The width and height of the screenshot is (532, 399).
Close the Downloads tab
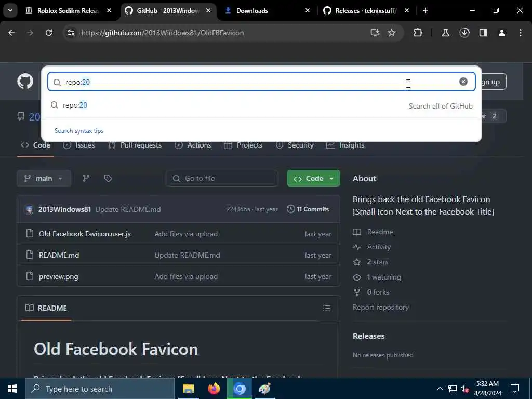pyautogui.click(x=308, y=10)
